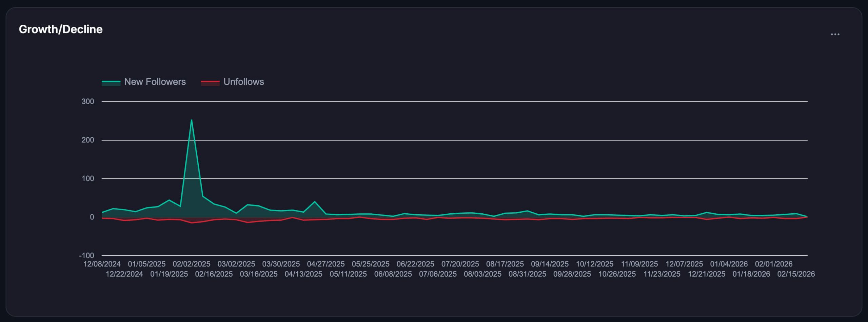The width and height of the screenshot is (868, 322).
Task: Click the -100 value on the y-axis
Action: [86, 256]
